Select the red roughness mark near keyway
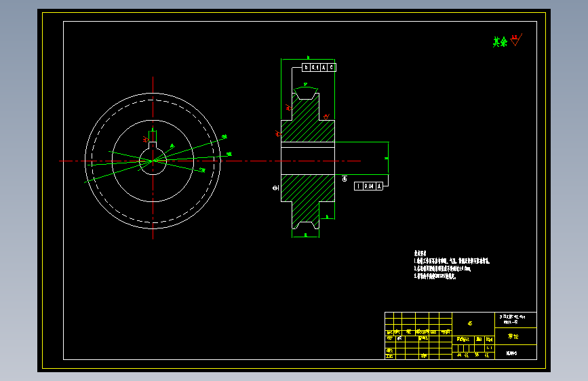The height and width of the screenshot is (381, 588). tap(146, 140)
